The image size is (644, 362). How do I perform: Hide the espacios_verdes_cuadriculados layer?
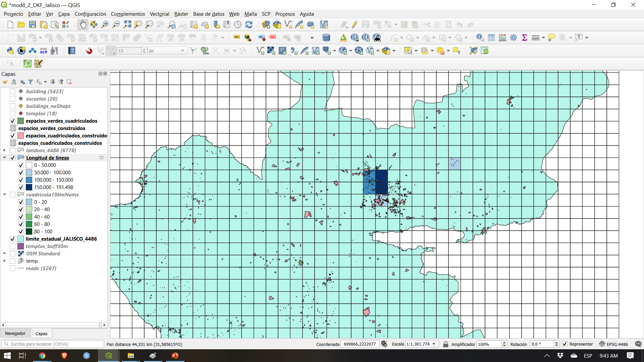12,121
